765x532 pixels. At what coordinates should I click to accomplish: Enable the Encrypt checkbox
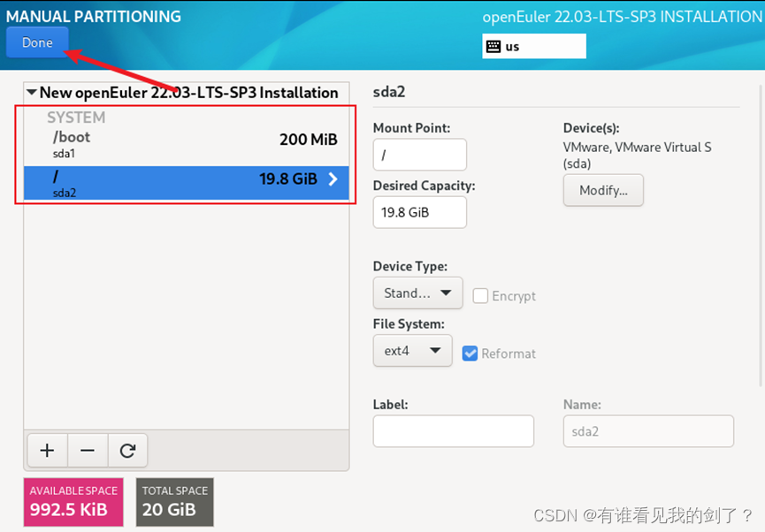pyautogui.click(x=479, y=296)
